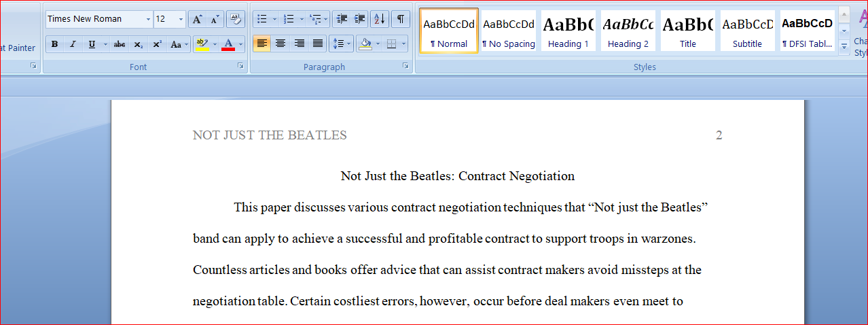Click the page number 2
868x325 pixels.
coord(719,135)
